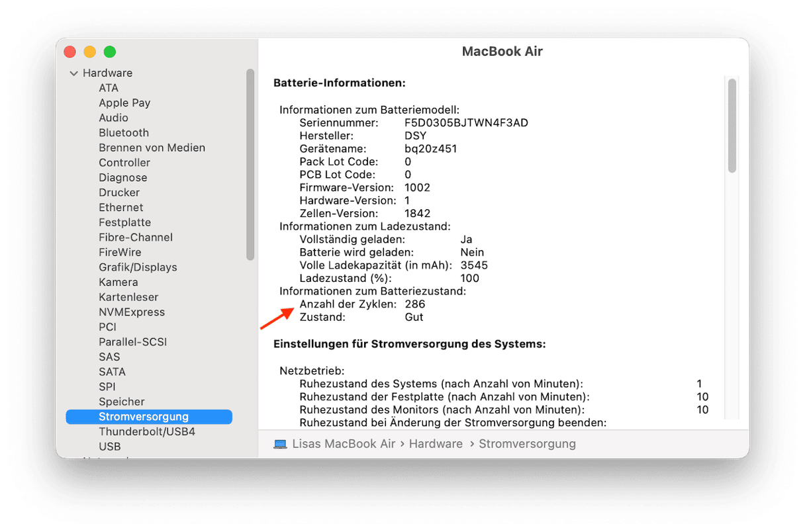Click the Vollständig geladen value Ja
This screenshot has width=805, height=532.
[x=466, y=240]
